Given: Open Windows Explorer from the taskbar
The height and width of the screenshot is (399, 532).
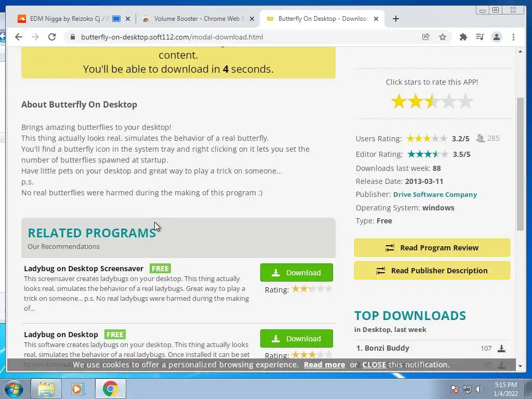Looking at the screenshot, I should click(x=46, y=389).
